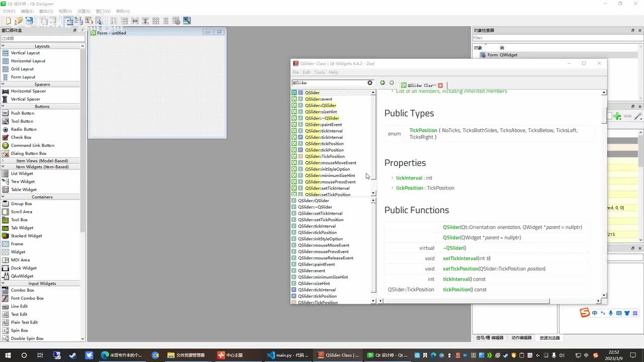
Task: Apply horizontal splitter layout from the toolbar
Action: coord(135,21)
